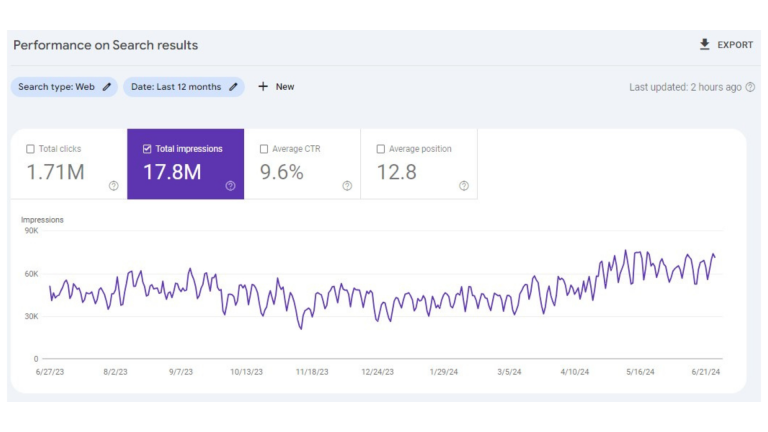Viewport: 768px width, 432px height.
Task: Select the 12.8 Average position metric card
Action: coord(418,165)
